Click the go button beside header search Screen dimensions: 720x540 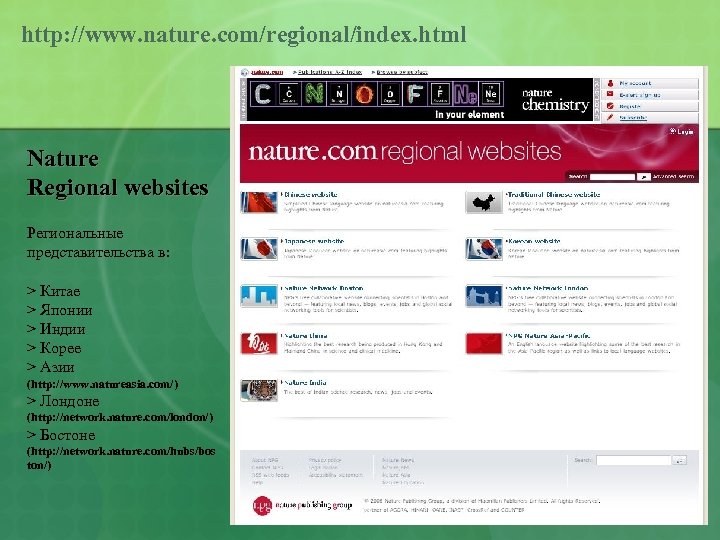coord(644,177)
